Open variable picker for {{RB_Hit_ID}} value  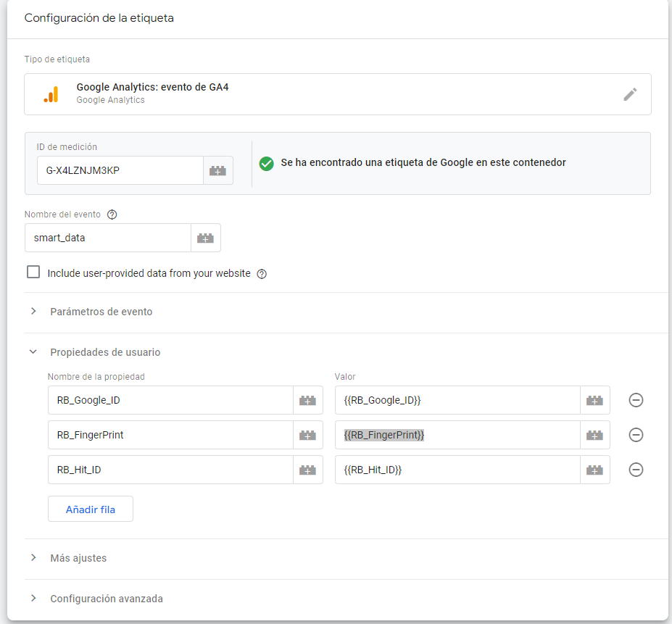click(x=595, y=470)
